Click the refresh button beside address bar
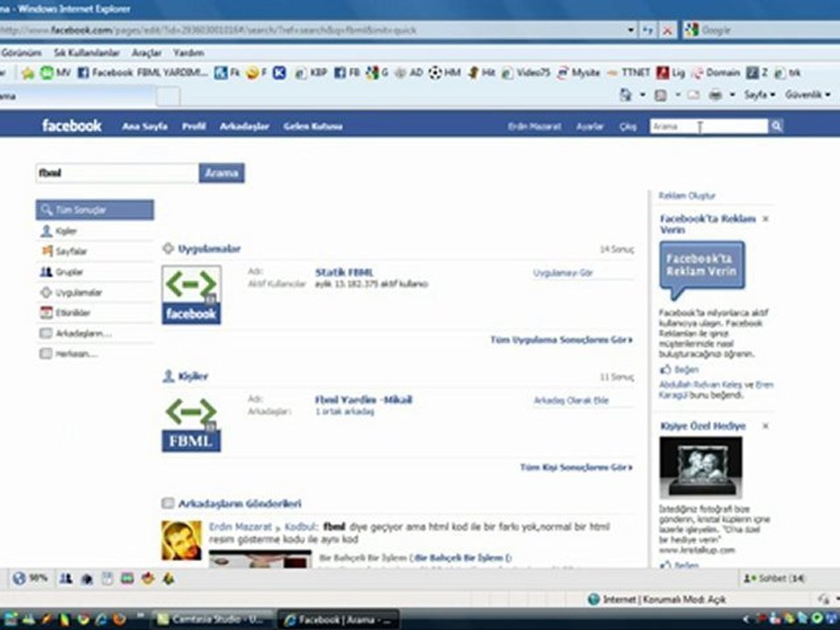This screenshot has height=630, width=840. tap(647, 31)
